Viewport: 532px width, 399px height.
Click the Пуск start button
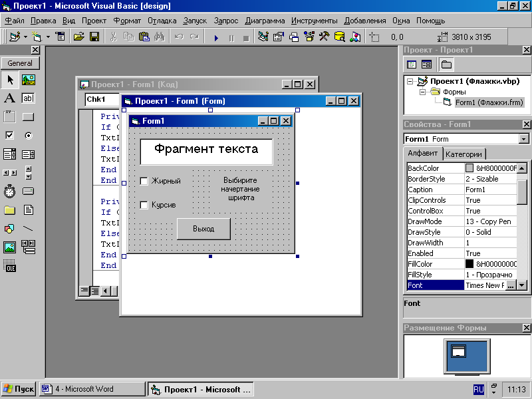19,389
